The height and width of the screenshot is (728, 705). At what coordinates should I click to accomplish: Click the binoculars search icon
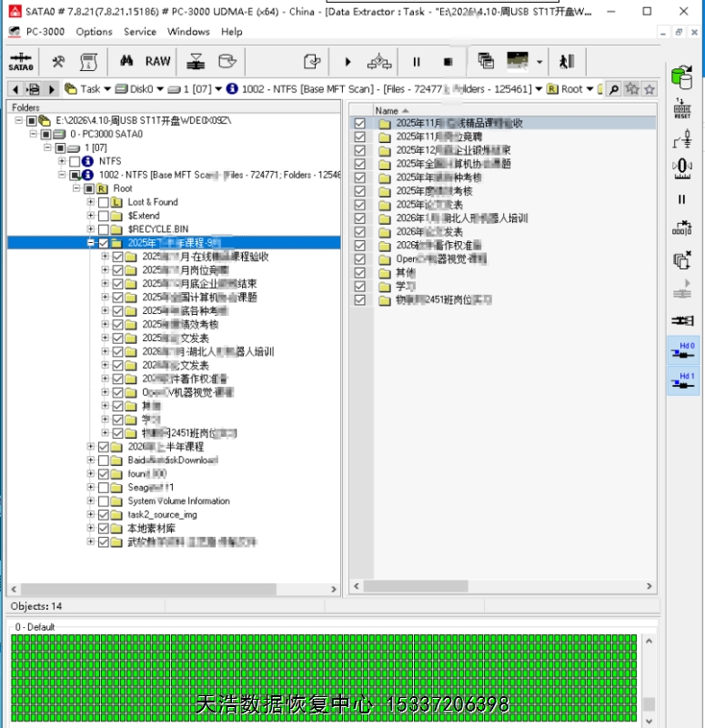pyautogui.click(x=126, y=62)
